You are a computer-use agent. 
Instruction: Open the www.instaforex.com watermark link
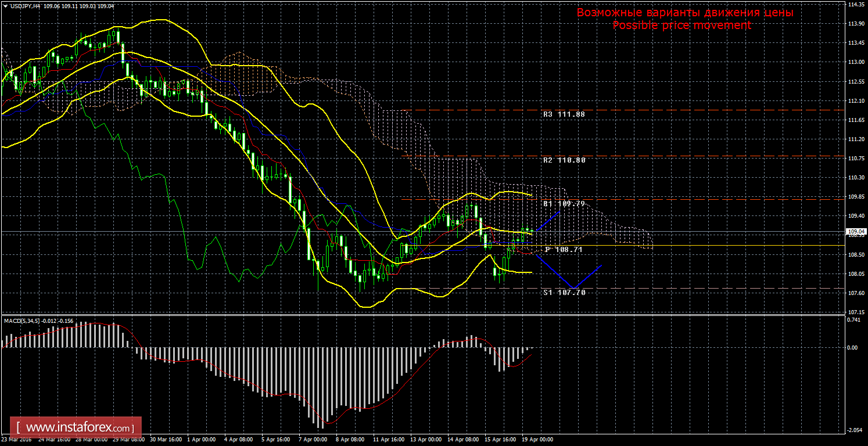click(x=76, y=429)
